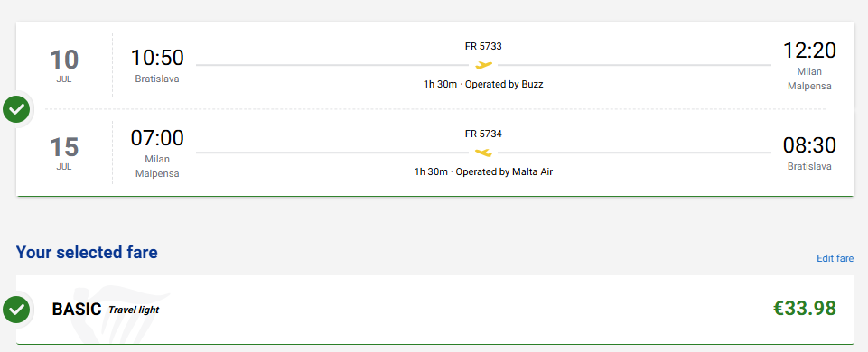
Task: Click flight number FR 5734
Action: (x=483, y=134)
